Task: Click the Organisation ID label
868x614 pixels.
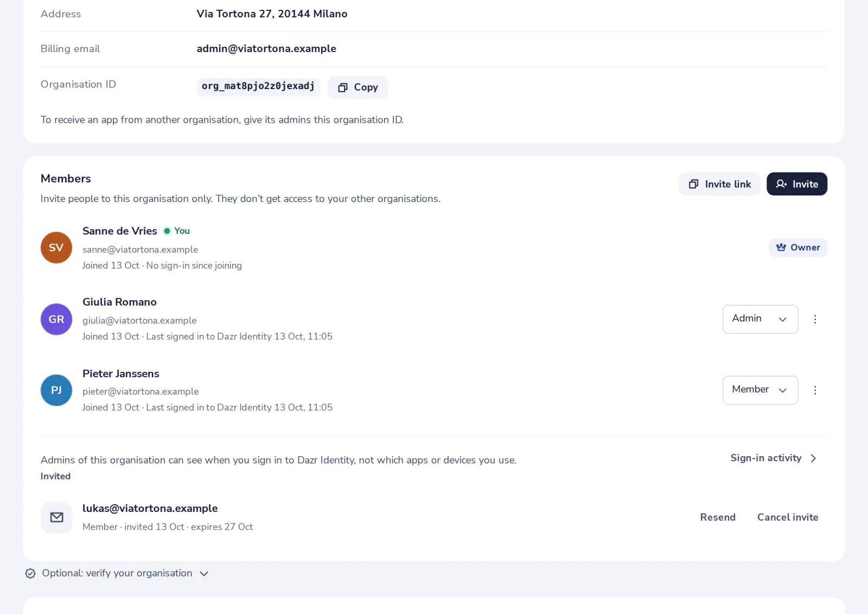Action: [78, 84]
